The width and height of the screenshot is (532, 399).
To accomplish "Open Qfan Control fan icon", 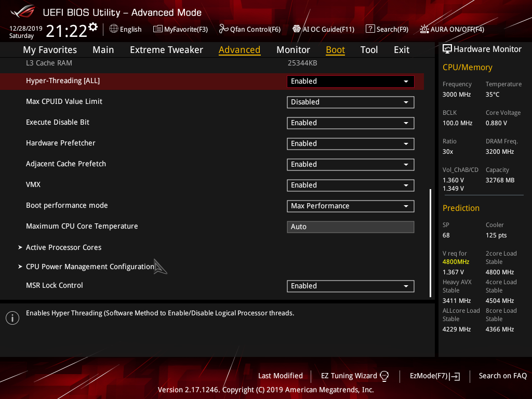I will coord(223,29).
